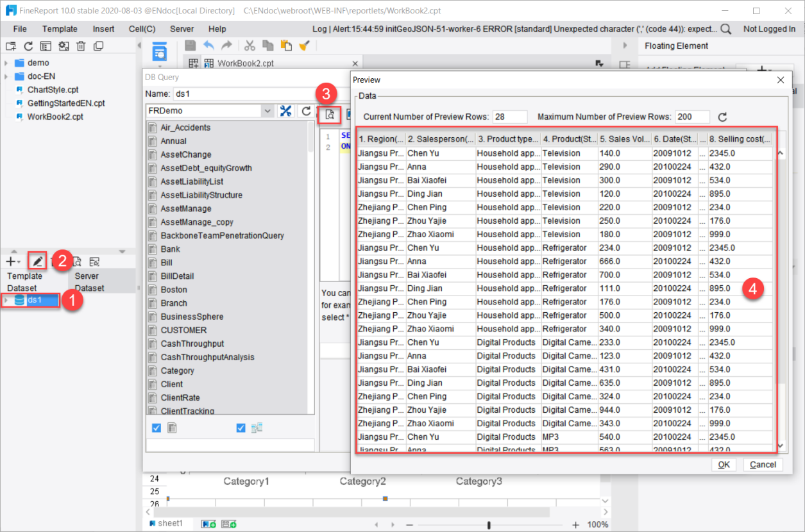
Task: Click the add report sheet icon
Action: coord(208,524)
